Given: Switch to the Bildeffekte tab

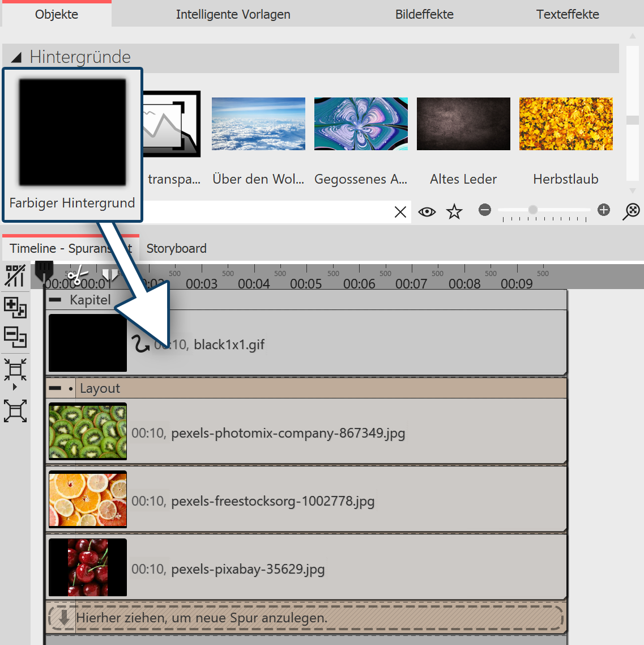Looking at the screenshot, I should pos(424,14).
